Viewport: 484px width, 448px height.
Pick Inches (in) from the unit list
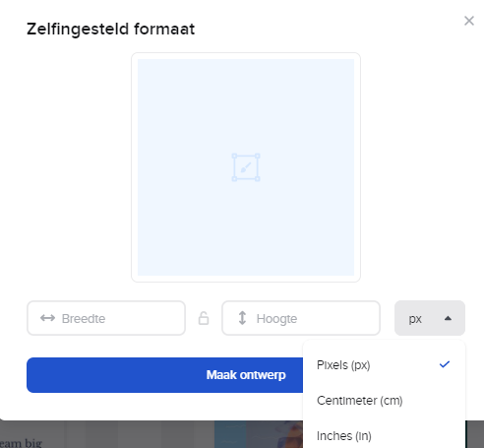coord(384,436)
